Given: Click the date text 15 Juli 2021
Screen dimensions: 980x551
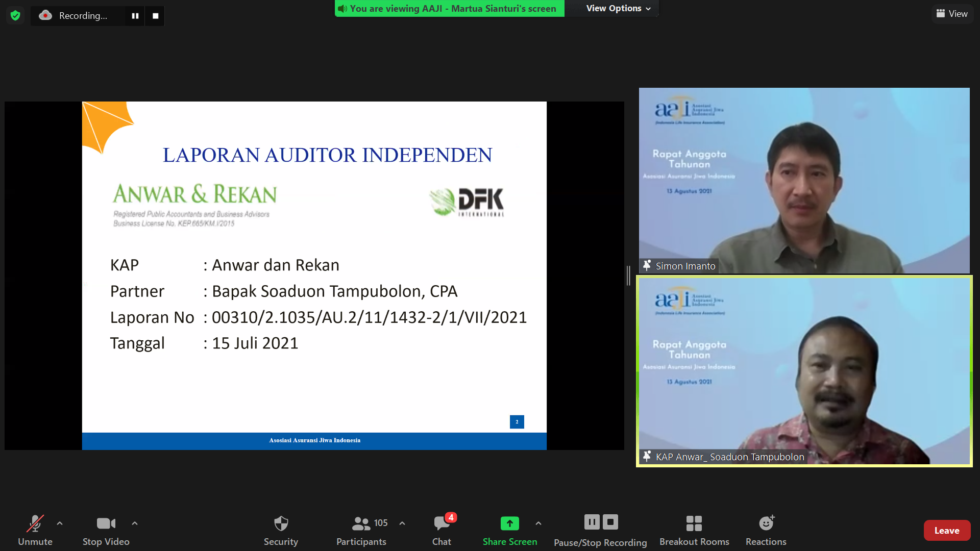Looking at the screenshot, I should tap(255, 343).
